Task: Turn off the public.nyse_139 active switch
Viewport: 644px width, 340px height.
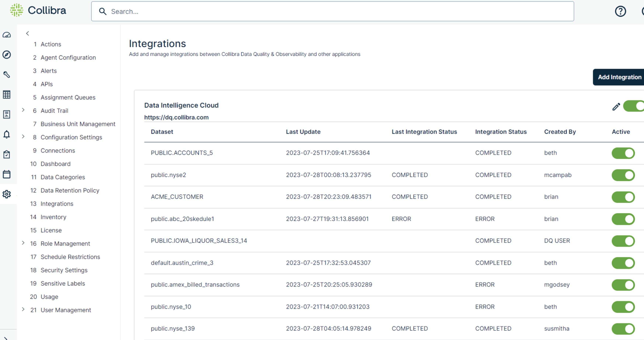Action: (x=623, y=329)
